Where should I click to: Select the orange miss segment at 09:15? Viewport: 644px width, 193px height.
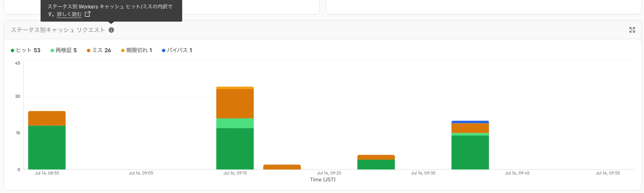(235, 104)
